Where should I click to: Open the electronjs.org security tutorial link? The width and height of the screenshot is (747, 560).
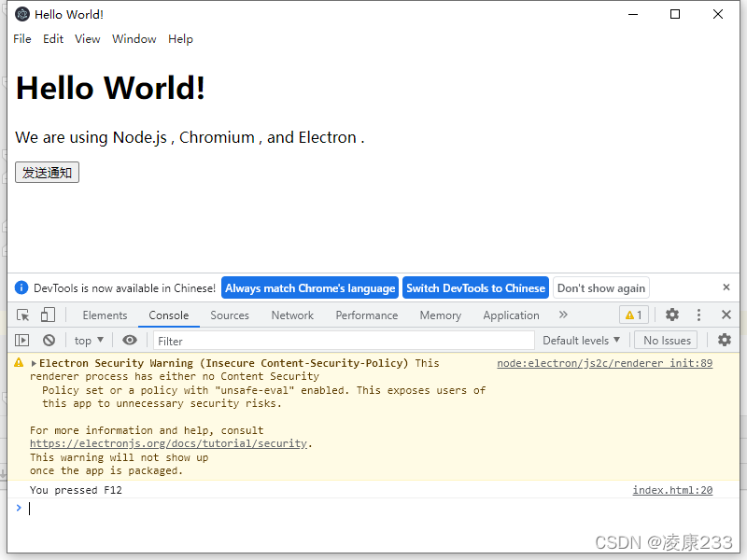click(x=168, y=444)
